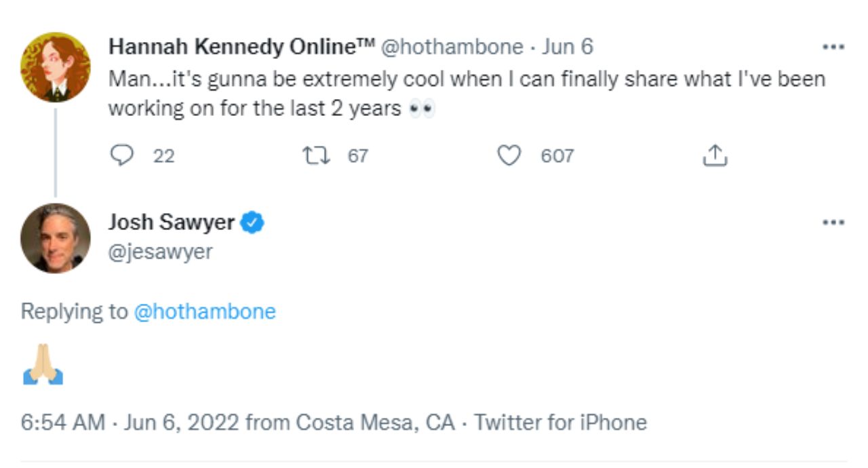Click the Costa Mesa, CA location

pos(376,423)
